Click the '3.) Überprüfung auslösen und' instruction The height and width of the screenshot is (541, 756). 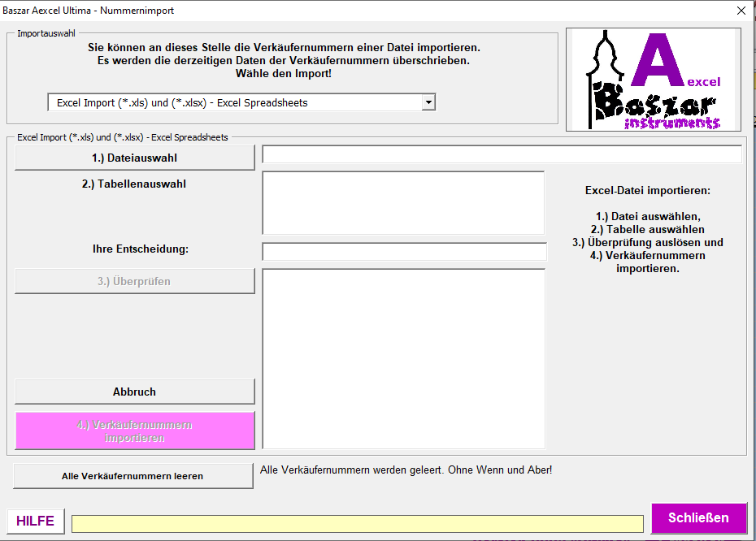[648, 242]
